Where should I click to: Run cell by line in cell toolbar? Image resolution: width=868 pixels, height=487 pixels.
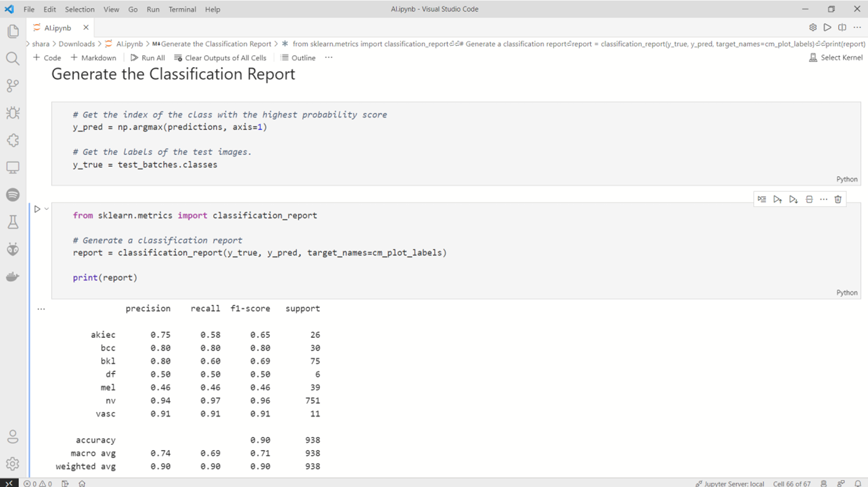coord(762,199)
